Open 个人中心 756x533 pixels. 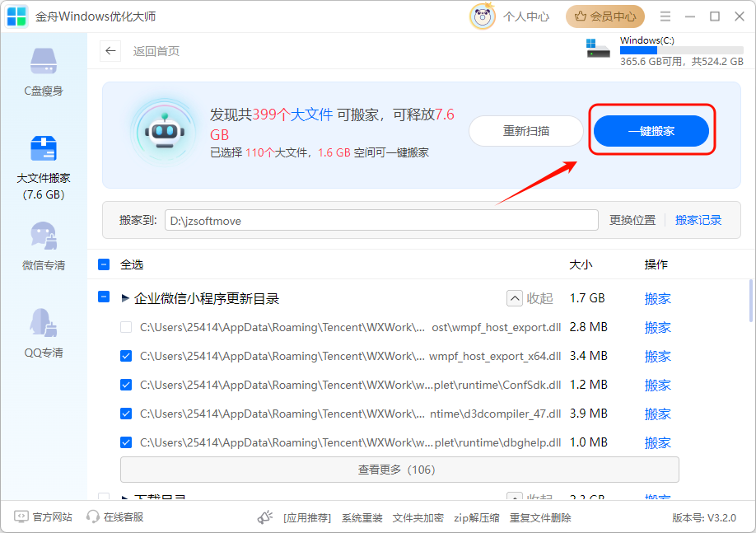[526, 16]
